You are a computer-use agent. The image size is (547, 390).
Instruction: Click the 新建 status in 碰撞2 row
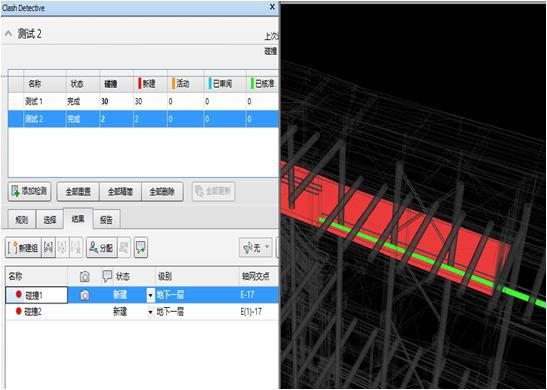[120, 311]
